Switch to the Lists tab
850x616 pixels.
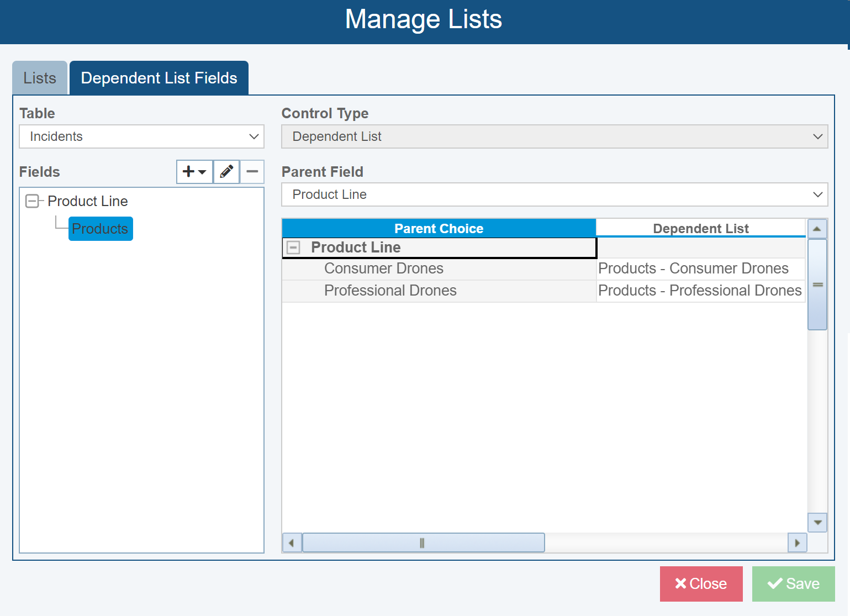[x=39, y=78]
